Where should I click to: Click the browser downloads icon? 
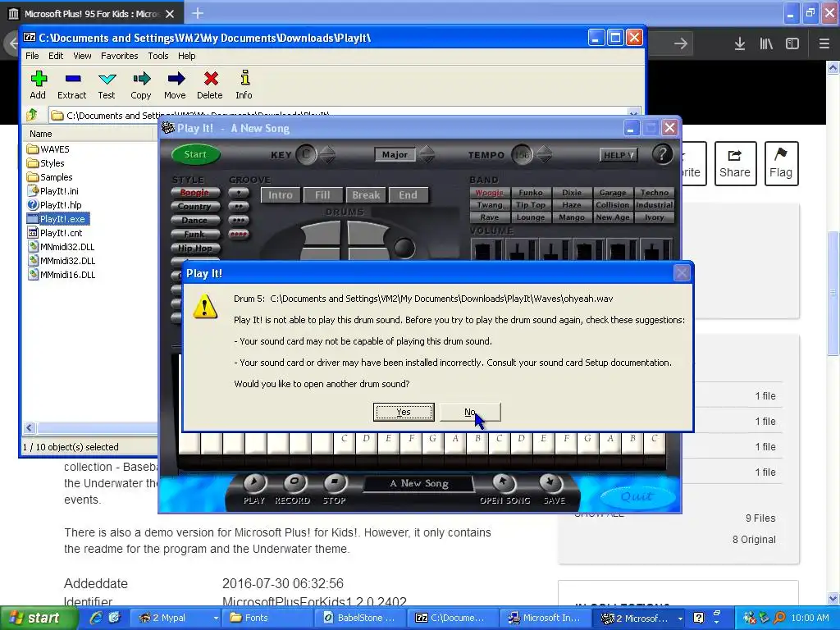pos(739,43)
